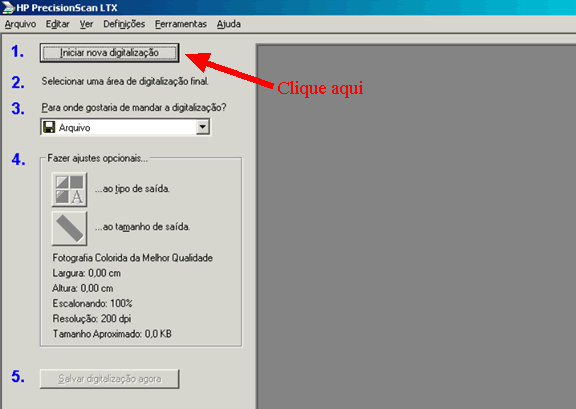Click the floppy disk icon in destination box
The image size is (576, 409).
[x=49, y=127]
